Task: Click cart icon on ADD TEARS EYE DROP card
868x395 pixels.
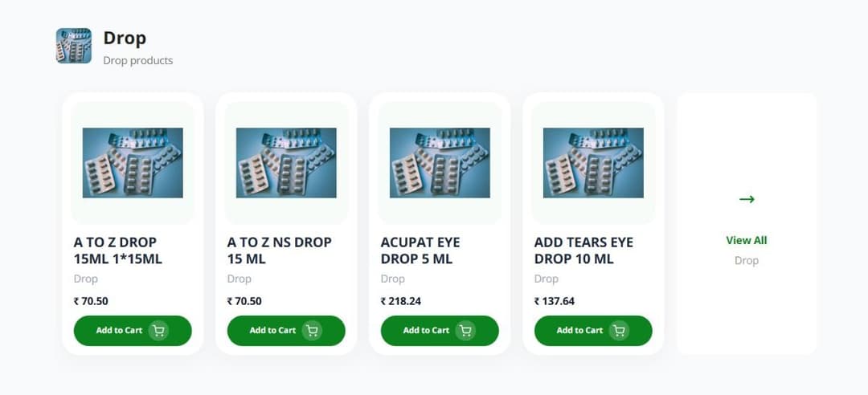Action: [619, 331]
